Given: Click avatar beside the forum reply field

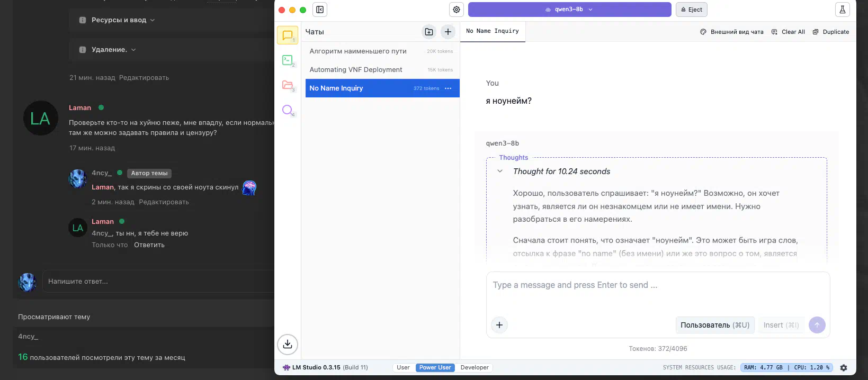Looking at the screenshot, I should coord(28,282).
